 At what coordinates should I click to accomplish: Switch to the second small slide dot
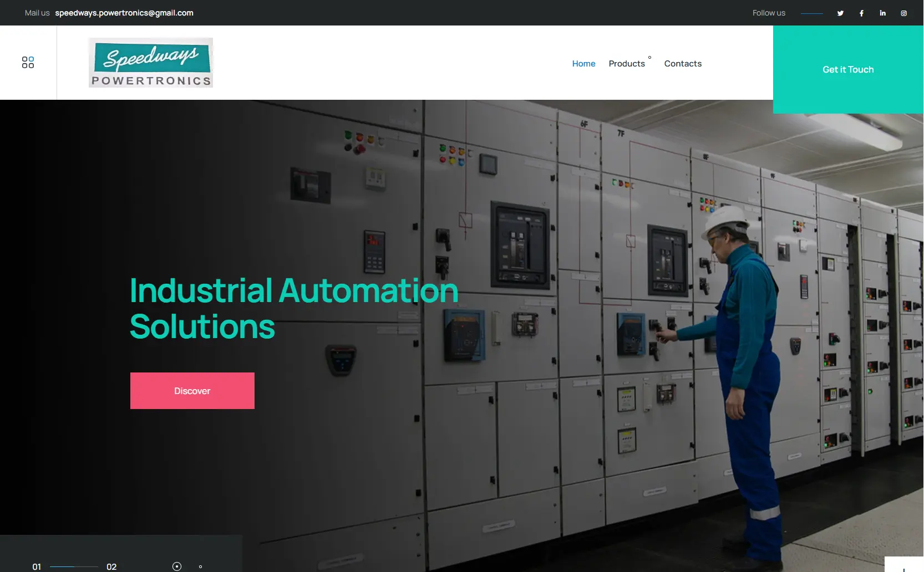point(200,566)
